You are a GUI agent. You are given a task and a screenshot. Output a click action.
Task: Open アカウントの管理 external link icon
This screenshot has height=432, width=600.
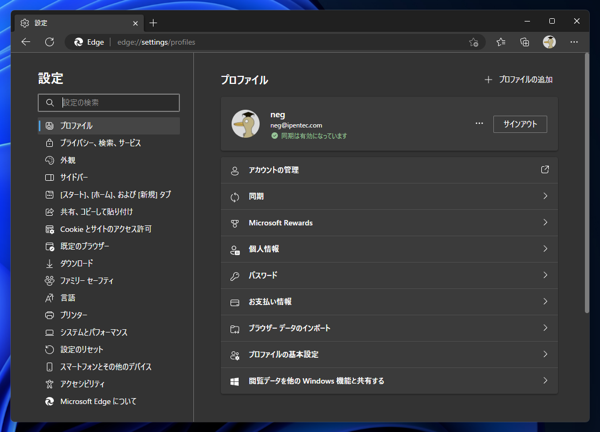coord(545,170)
